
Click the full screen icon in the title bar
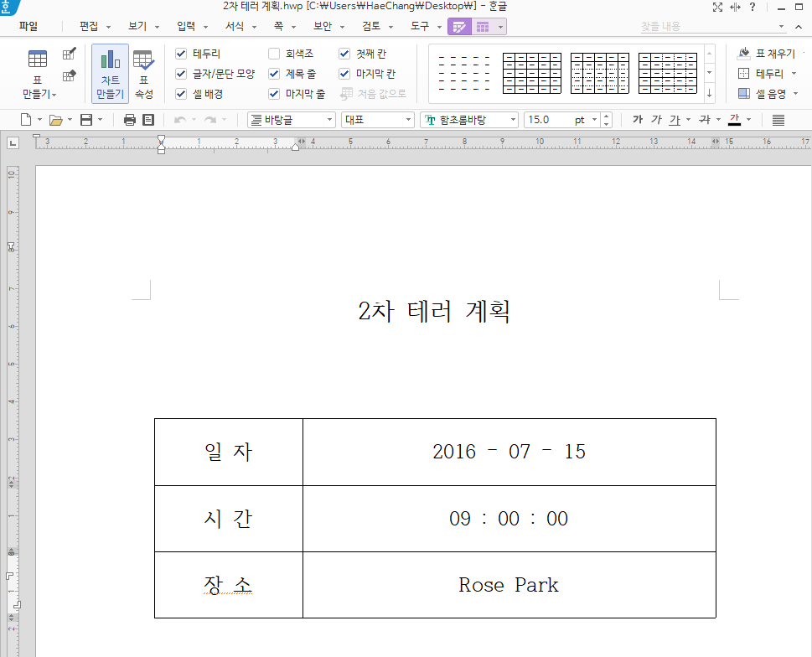(717, 8)
